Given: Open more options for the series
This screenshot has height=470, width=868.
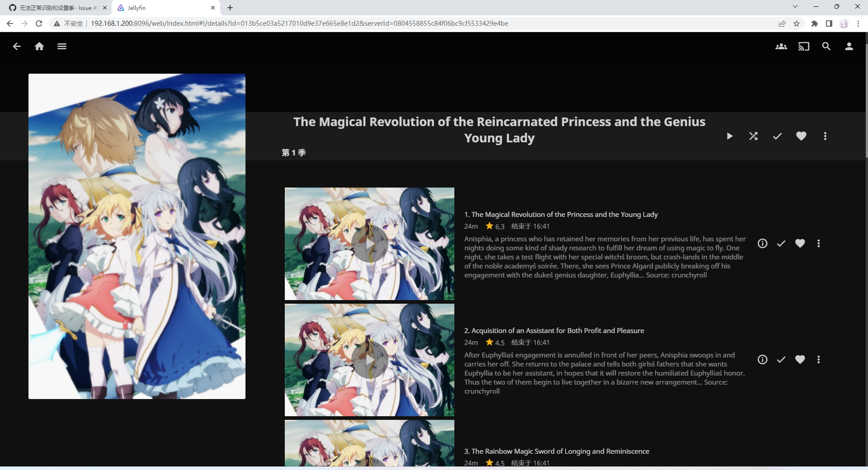Looking at the screenshot, I should (825, 136).
